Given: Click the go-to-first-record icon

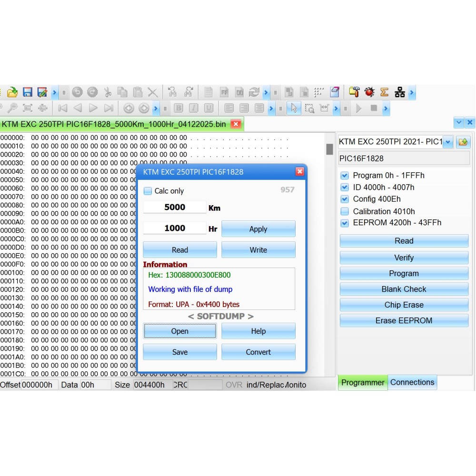Looking at the screenshot, I should coord(62,108).
